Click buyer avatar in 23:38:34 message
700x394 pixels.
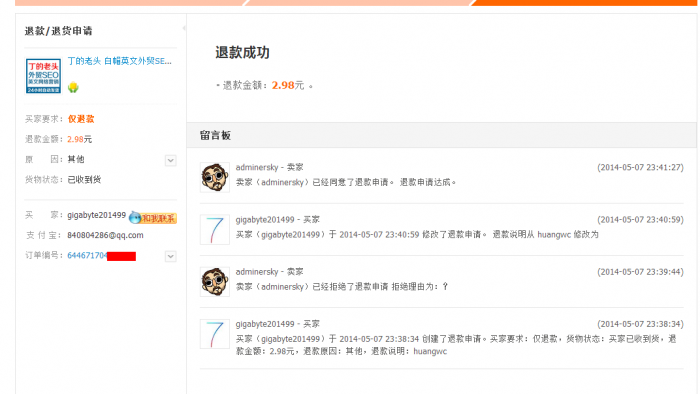(x=215, y=334)
